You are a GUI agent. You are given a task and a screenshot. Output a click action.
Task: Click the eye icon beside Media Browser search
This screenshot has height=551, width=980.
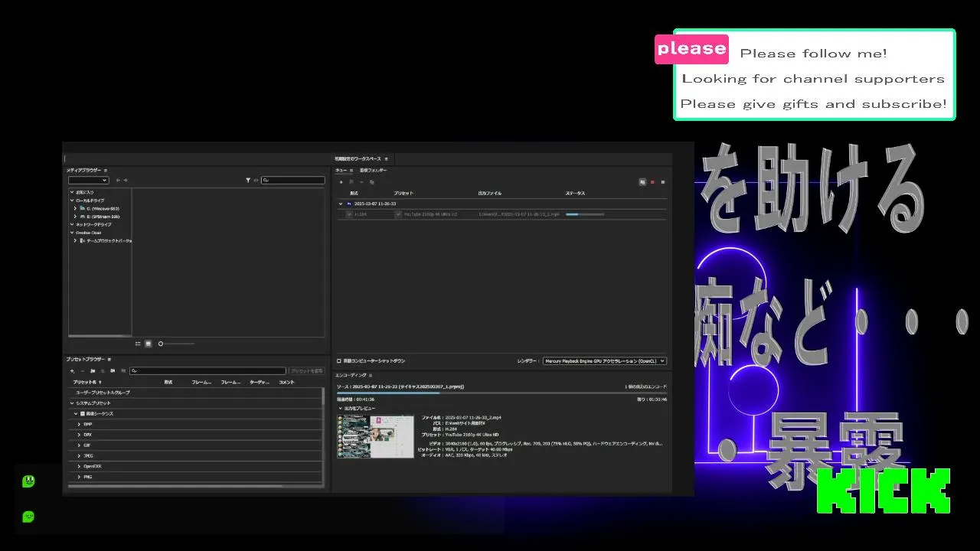(256, 181)
